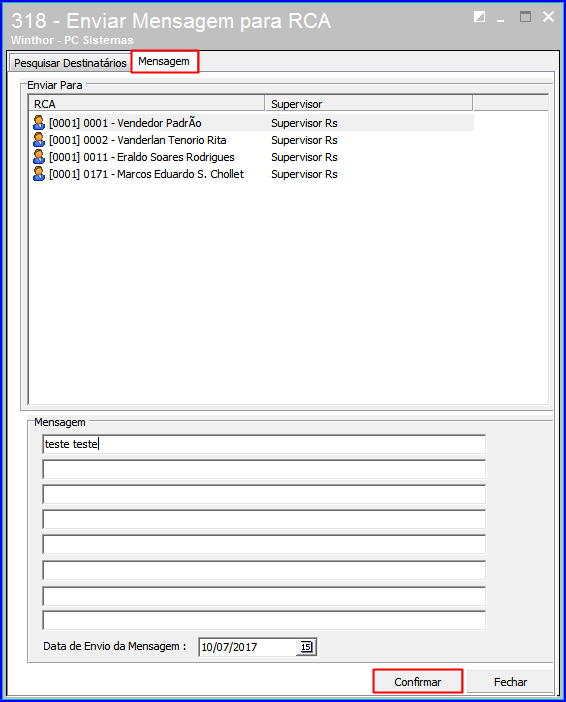Minimize the 318 message window
This screenshot has width=566, height=702.
click(501, 19)
